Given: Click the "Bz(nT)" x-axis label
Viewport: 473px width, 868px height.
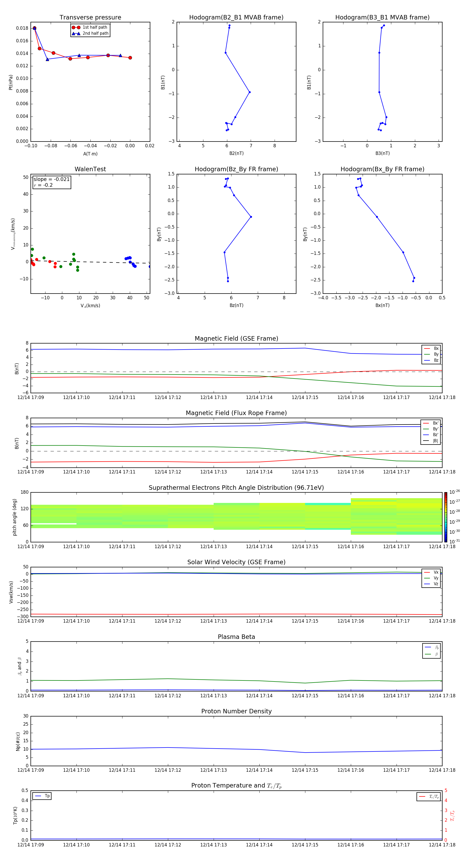Looking at the screenshot, I should pyautogui.click(x=236, y=305).
